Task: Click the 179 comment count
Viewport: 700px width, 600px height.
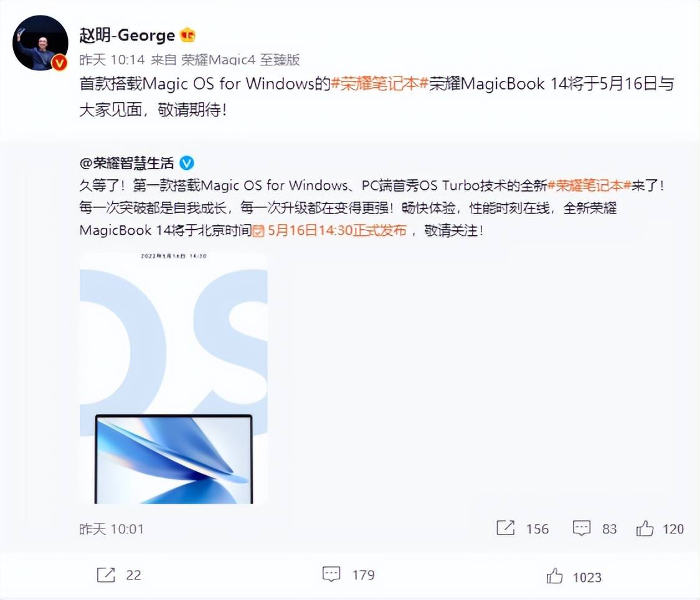Action: point(364,574)
